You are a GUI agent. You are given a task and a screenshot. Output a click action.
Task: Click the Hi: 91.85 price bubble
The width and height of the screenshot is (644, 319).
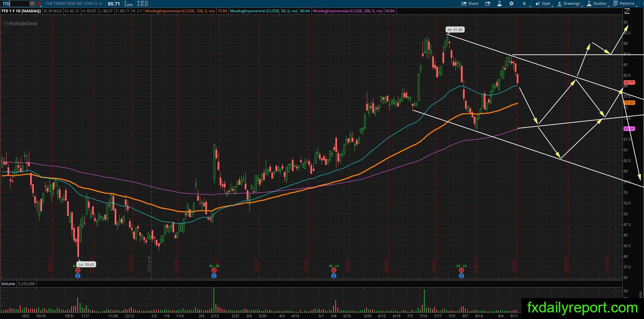(x=455, y=30)
